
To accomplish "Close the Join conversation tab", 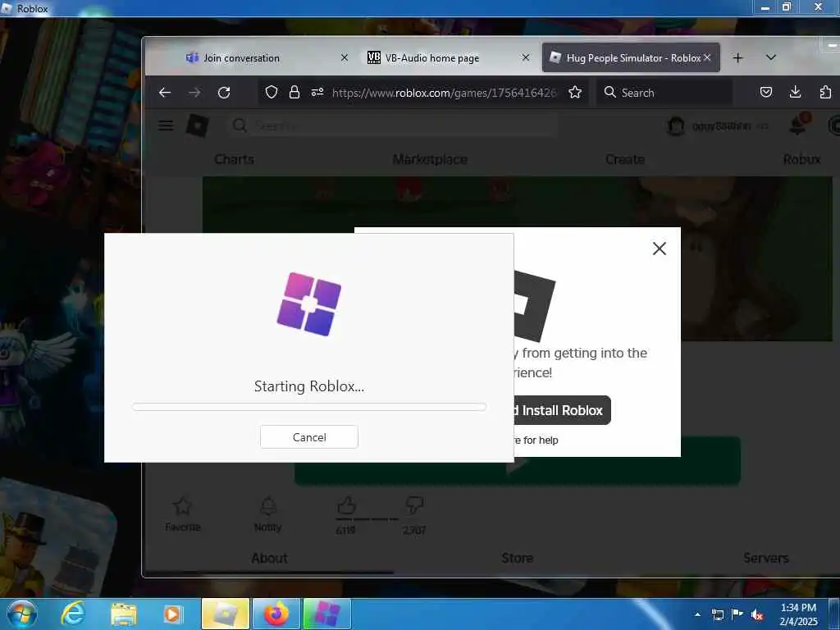I will coord(345,58).
